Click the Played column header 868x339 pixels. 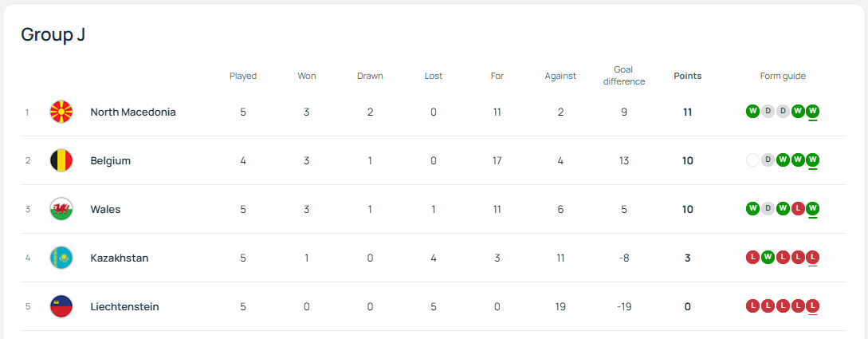pyautogui.click(x=243, y=77)
